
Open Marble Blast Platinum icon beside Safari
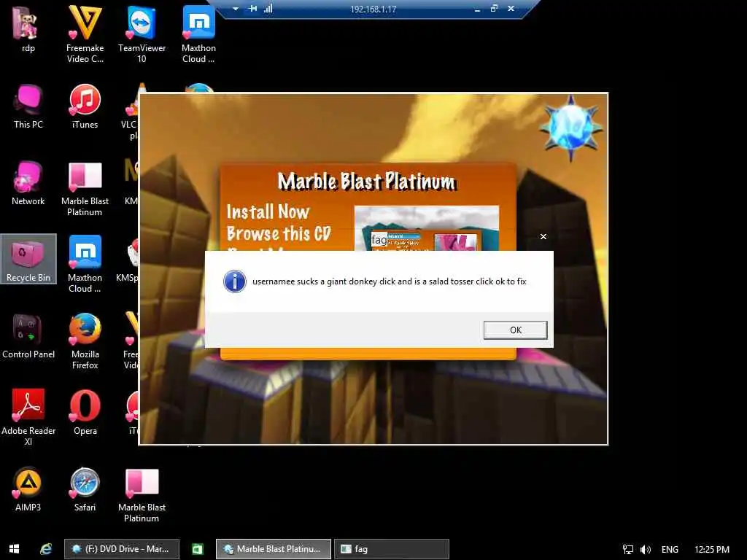[x=142, y=495]
